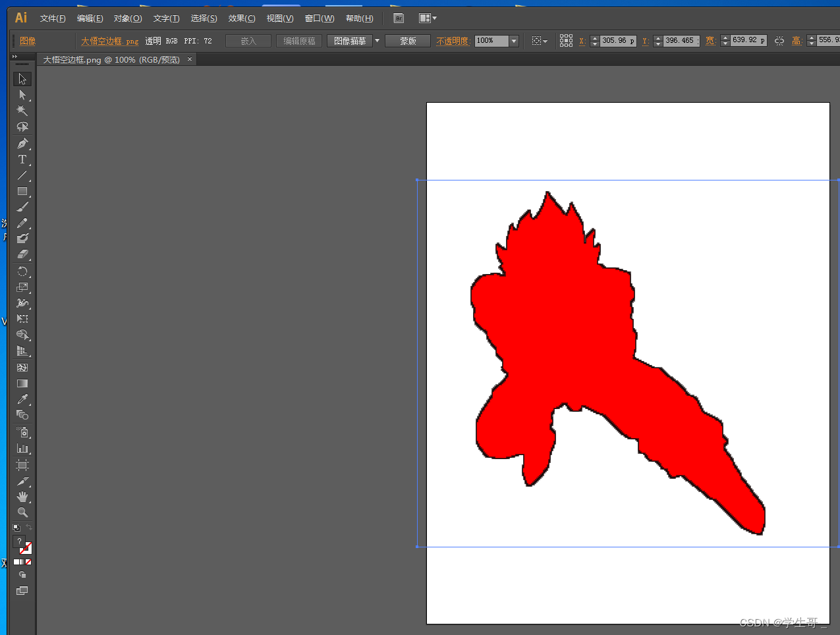Select the Line Segment tool
Viewport: 840px width, 635px height.
point(22,175)
